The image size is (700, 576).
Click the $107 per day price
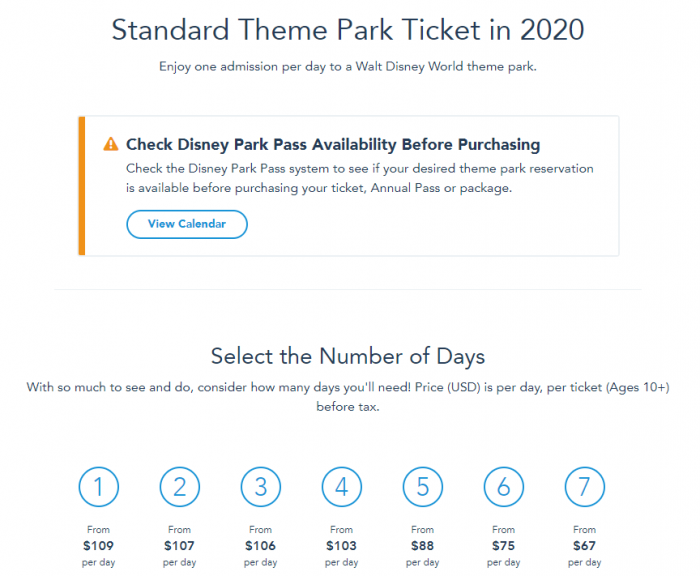pos(179,546)
